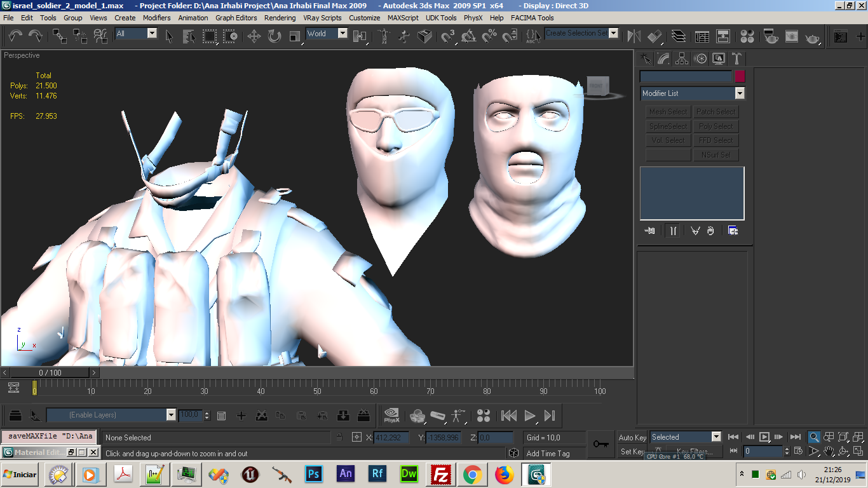Screen dimensions: 868x488
Task: Toggle the selection lock padlock
Action: click(x=340, y=437)
